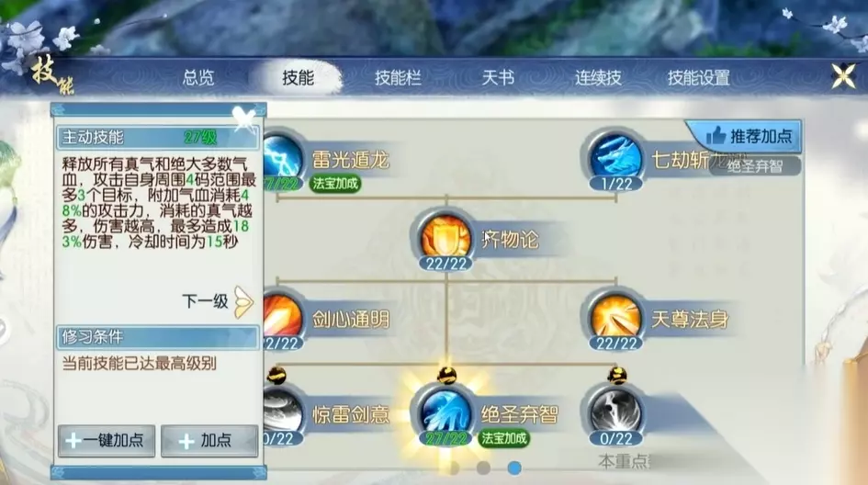868x485 pixels.
Task: Select the 剑心通明 skill icon
Action: (x=284, y=317)
